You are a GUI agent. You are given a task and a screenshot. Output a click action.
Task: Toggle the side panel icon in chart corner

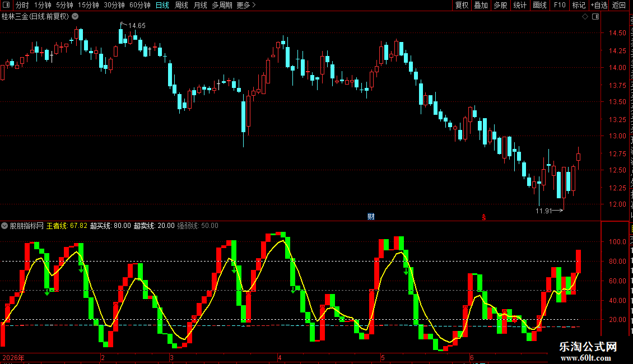coord(595,17)
